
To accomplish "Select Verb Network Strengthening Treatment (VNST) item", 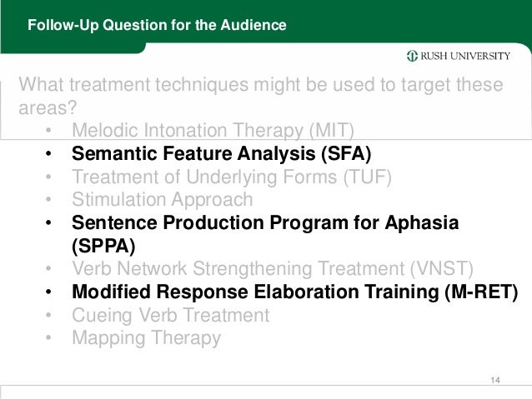I will (273, 269).
